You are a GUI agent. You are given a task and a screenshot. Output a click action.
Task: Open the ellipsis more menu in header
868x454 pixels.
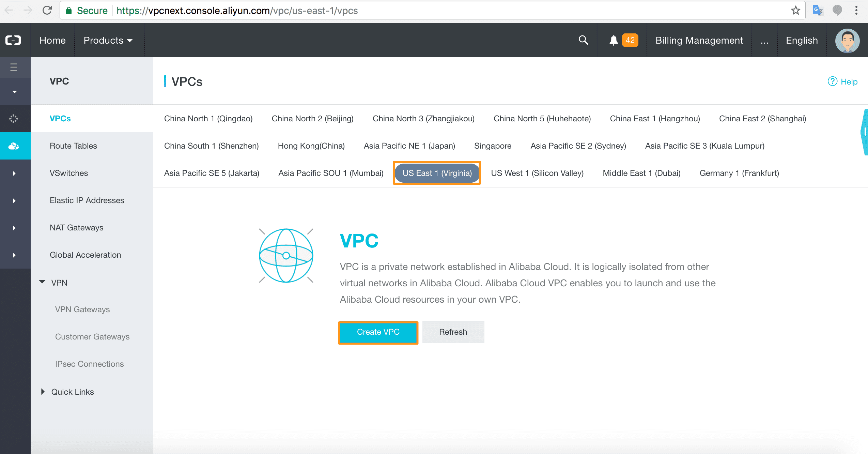[764, 41]
